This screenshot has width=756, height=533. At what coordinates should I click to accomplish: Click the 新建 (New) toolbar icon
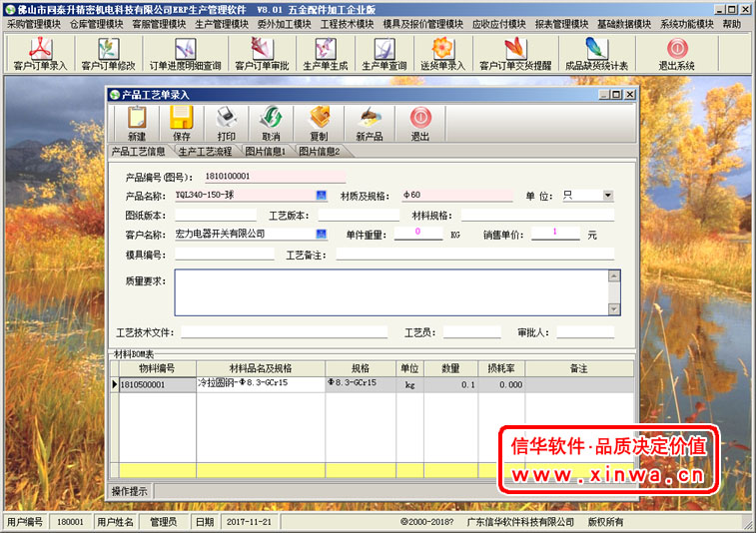pyautogui.click(x=137, y=123)
